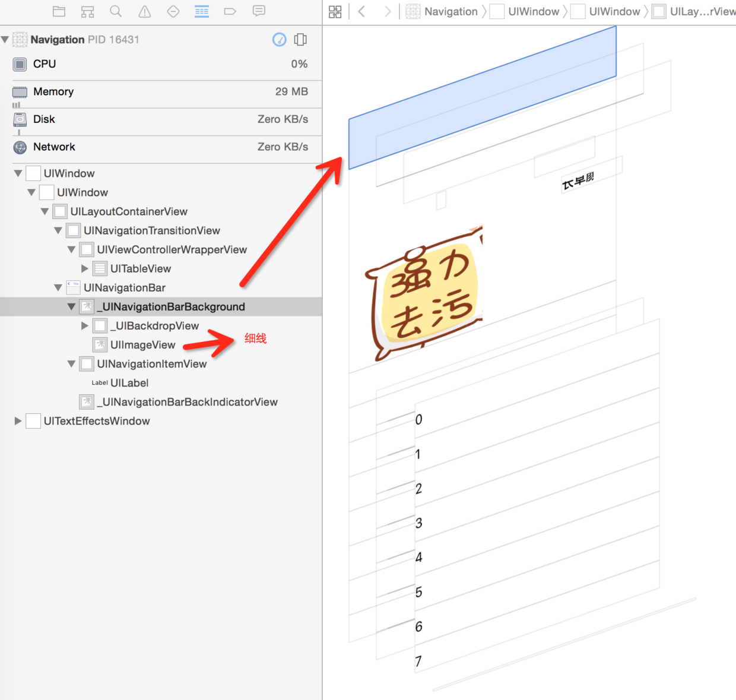Expand the UITableView node
The width and height of the screenshot is (736, 700).
click(x=85, y=268)
